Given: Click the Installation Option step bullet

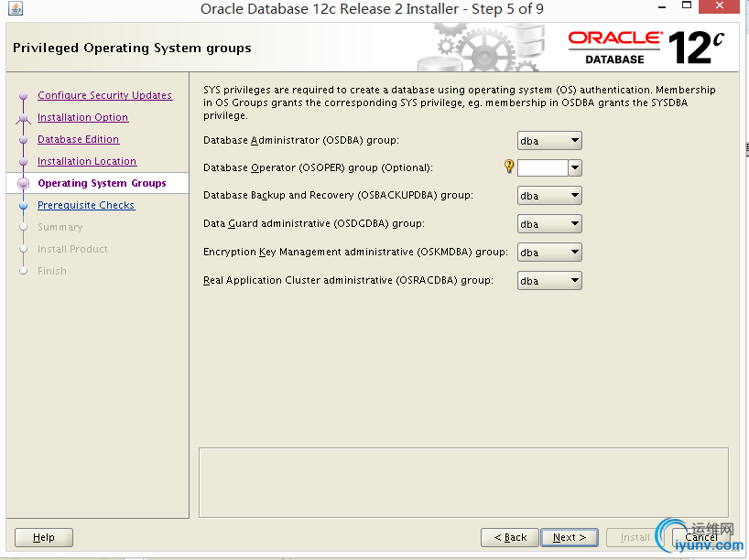Looking at the screenshot, I should tap(24, 117).
